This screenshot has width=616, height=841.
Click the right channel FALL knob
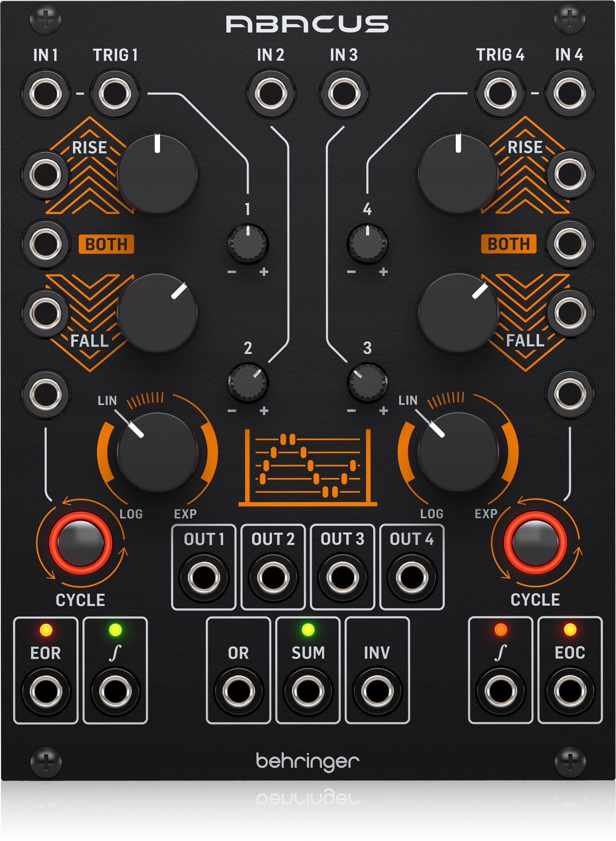coord(458,313)
